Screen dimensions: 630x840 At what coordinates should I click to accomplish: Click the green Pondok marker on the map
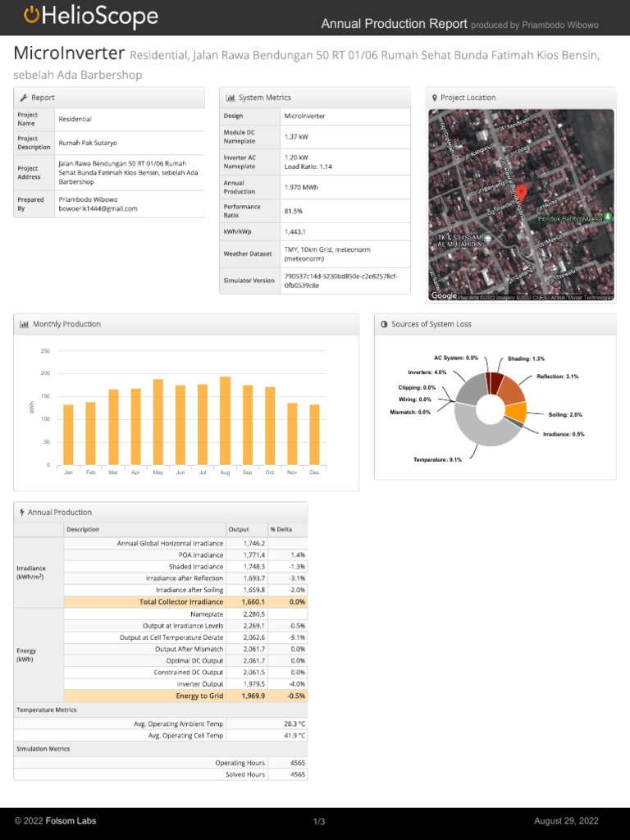tap(608, 218)
